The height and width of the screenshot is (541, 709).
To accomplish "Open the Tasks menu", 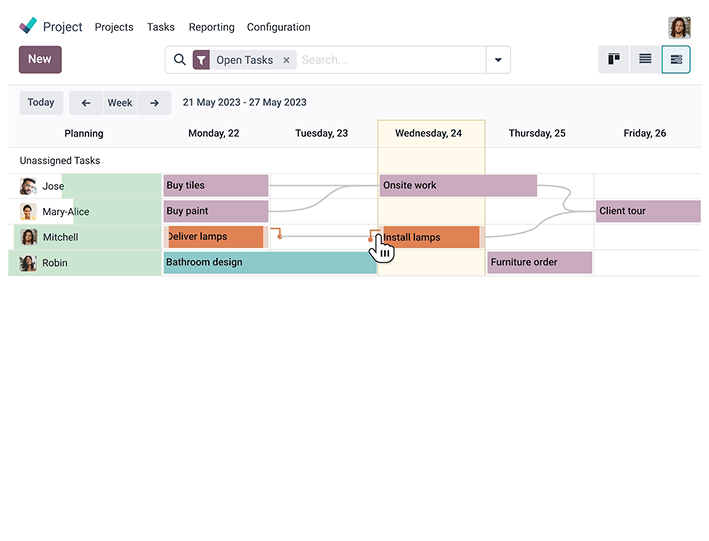I will point(160,27).
